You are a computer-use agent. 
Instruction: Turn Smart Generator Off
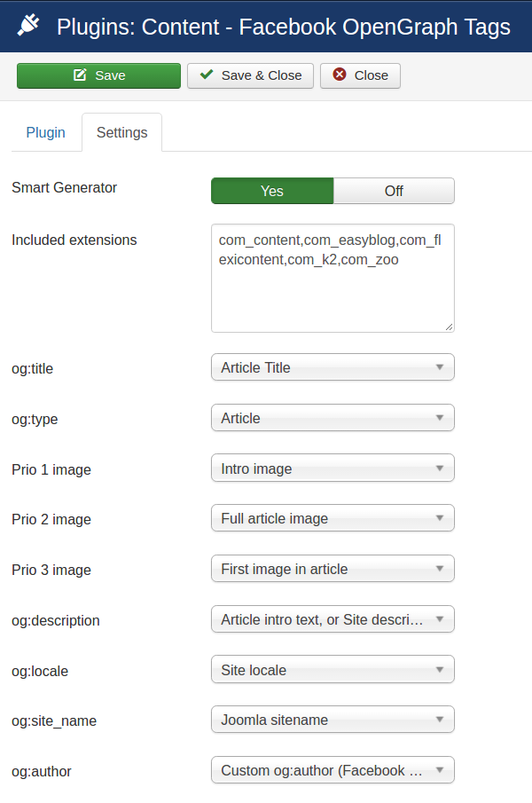(394, 191)
